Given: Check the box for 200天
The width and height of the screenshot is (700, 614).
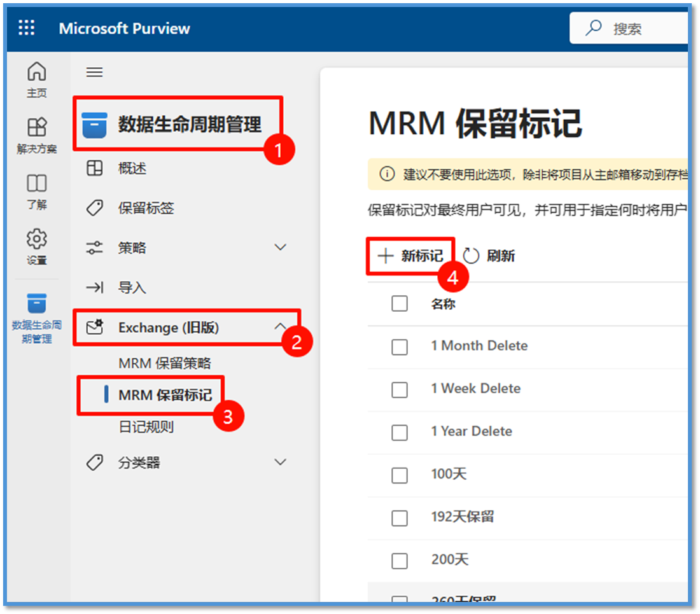Looking at the screenshot, I should 400,561.
